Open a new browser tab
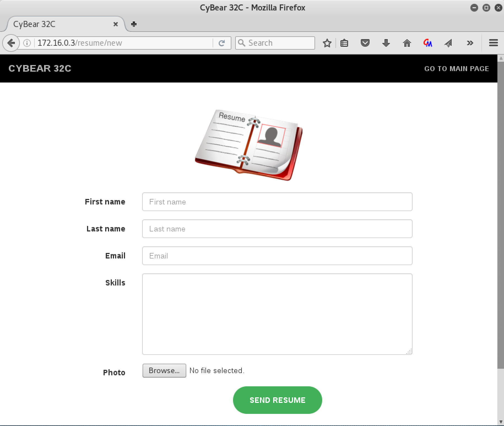Screen dimensions: 504x426 click(x=134, y=24)
